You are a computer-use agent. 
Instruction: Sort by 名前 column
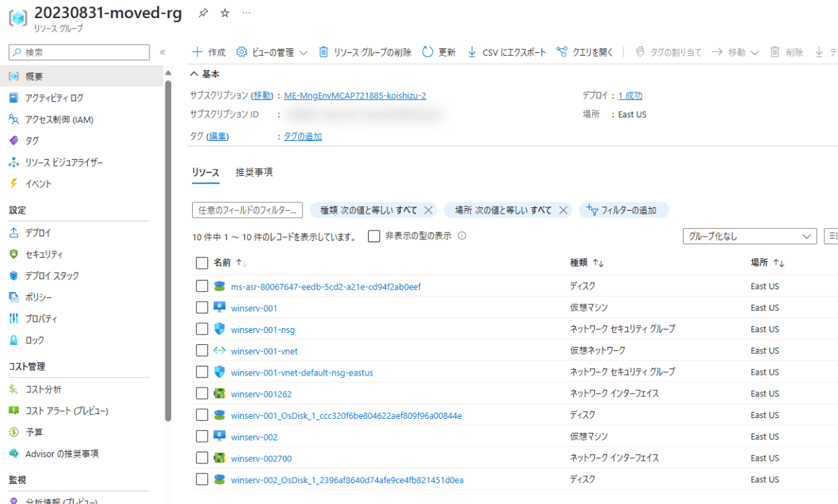click(x=230, y=263)
